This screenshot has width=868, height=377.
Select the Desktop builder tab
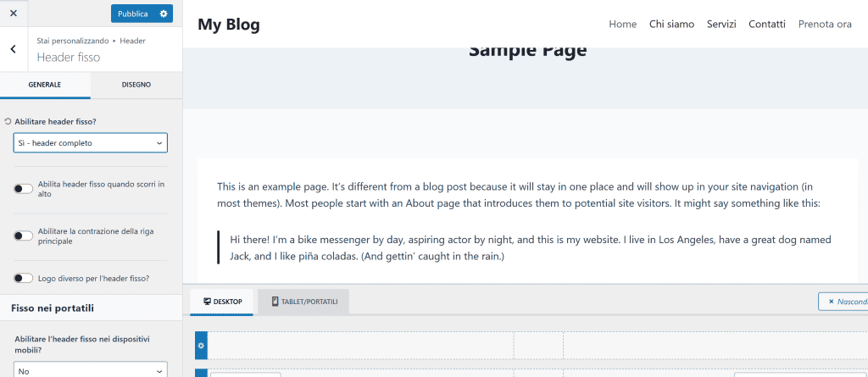point(221,302)
